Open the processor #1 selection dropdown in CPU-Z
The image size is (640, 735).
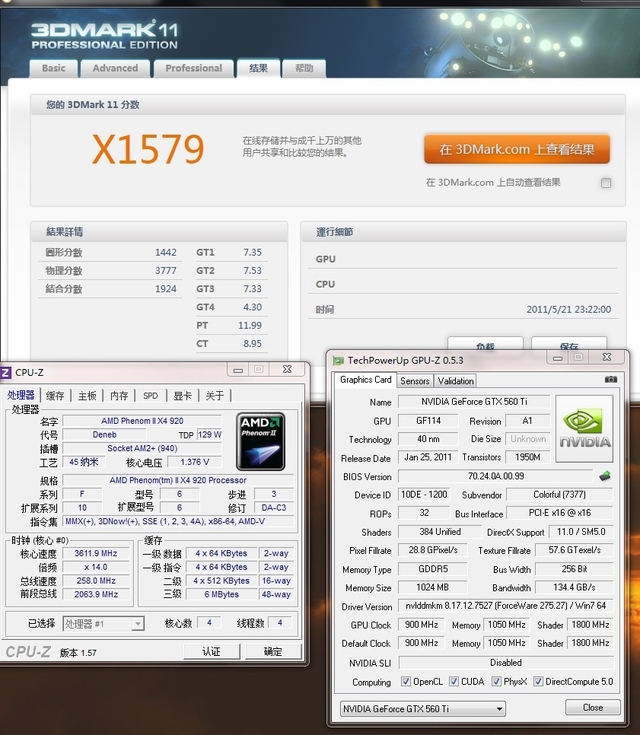click(103, 623)
